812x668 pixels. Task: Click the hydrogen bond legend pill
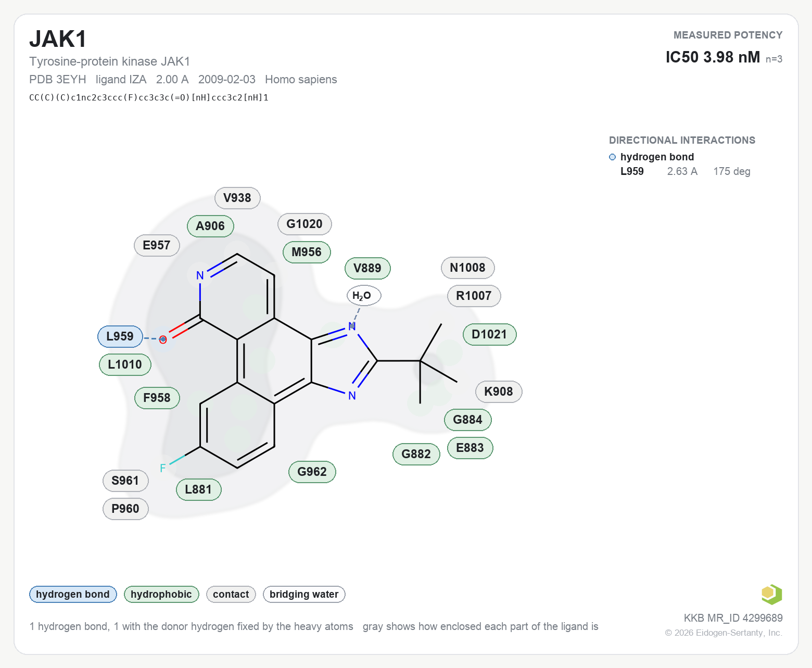tap(73, 594)
